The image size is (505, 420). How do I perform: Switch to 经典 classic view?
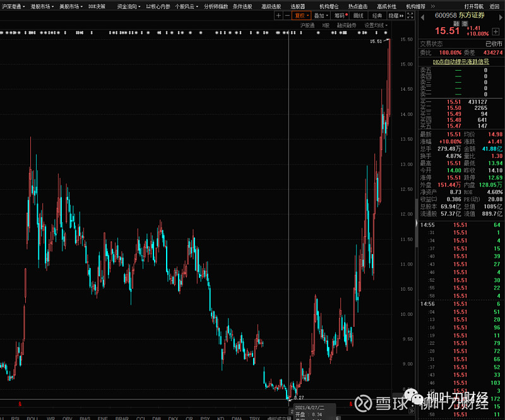coord(377,15)
